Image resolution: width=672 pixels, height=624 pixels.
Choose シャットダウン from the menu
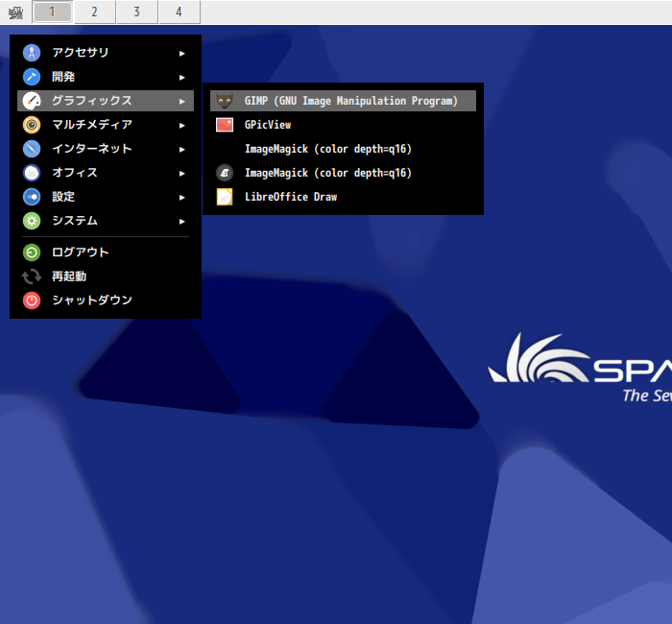click(x=106, y=300)
